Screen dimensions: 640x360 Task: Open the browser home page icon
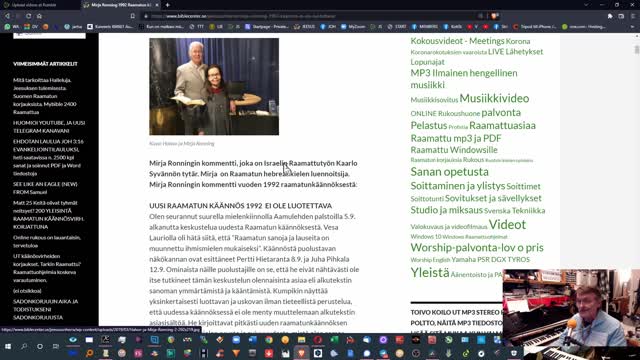click(39, 16)
